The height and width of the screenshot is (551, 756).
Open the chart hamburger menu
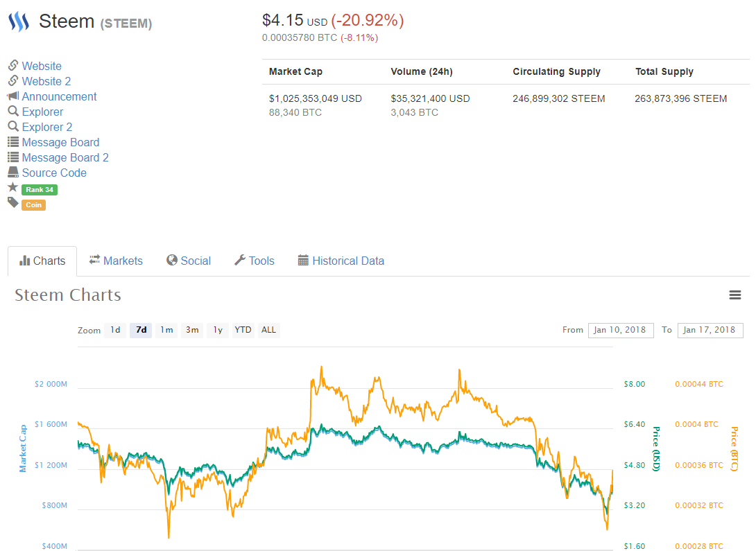(734, 295)
